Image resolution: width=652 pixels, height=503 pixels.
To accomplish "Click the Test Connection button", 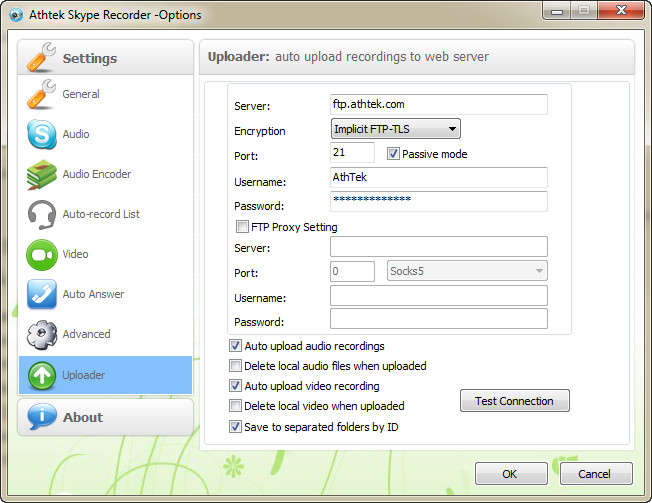I will click(x=514, y=401).
